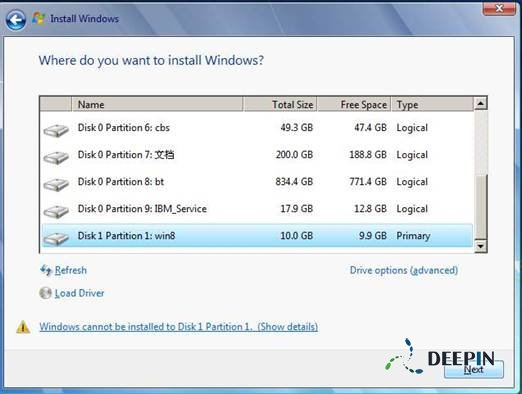Open Drive options (advanced)
This screenshot has width=522, height=394.
pyautogui.click(x=404, y=270)
